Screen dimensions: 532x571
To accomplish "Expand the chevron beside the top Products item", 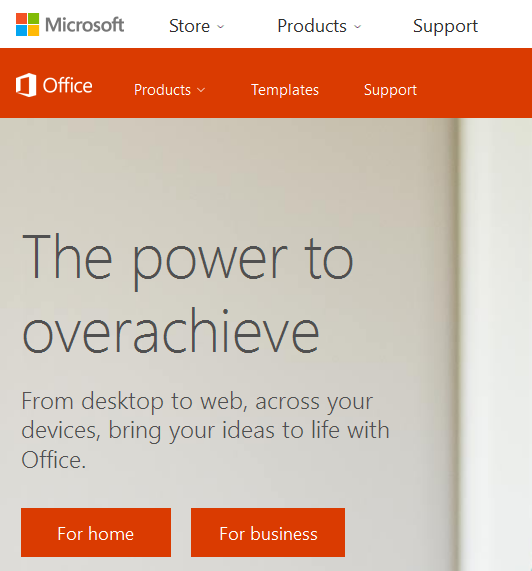I will pos(357,27).
